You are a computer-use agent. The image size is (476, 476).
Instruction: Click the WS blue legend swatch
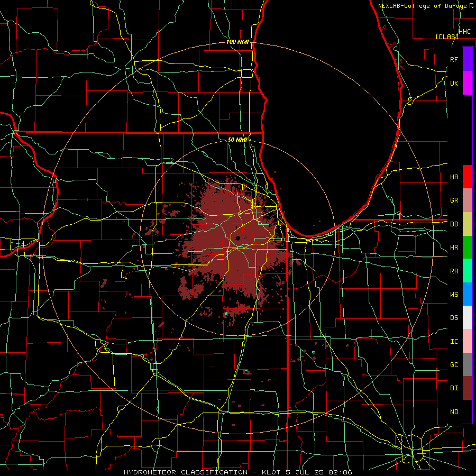(x=467, y=294)
